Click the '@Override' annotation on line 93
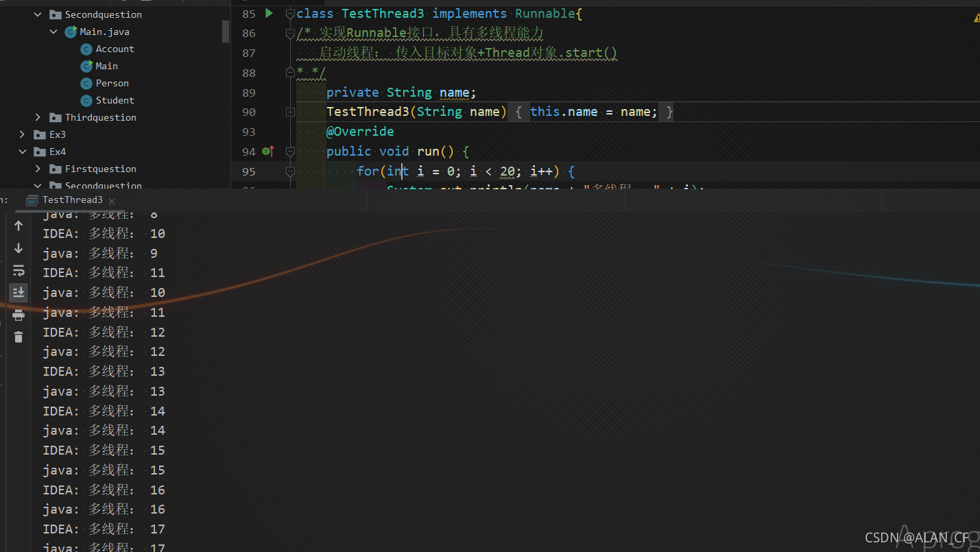 (360, 132)
